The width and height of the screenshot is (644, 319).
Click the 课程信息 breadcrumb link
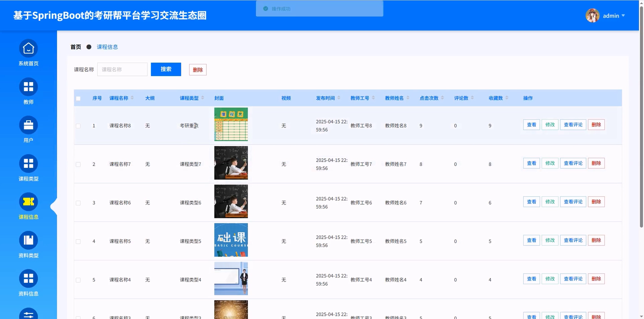click(107, 47)
